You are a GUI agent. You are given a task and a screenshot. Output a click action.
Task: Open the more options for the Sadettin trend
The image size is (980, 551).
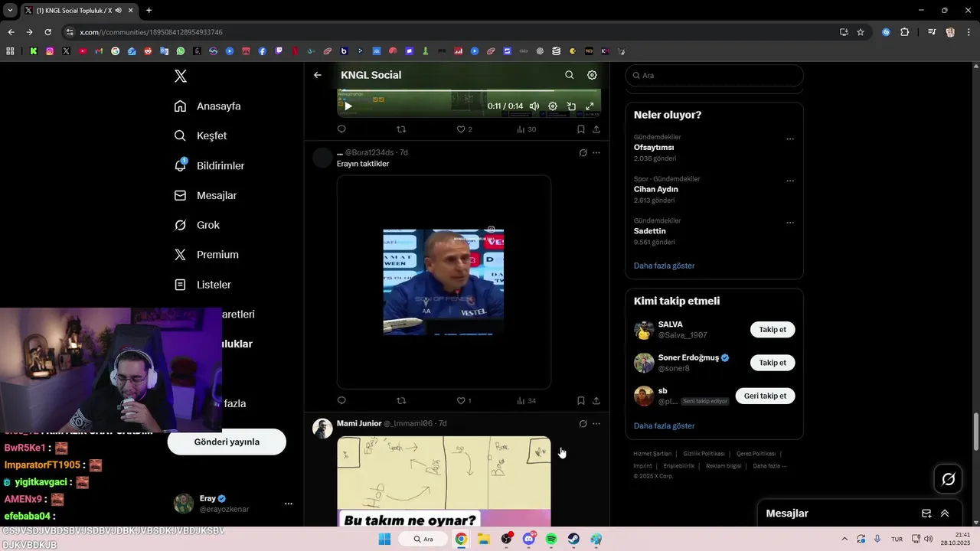790,223
